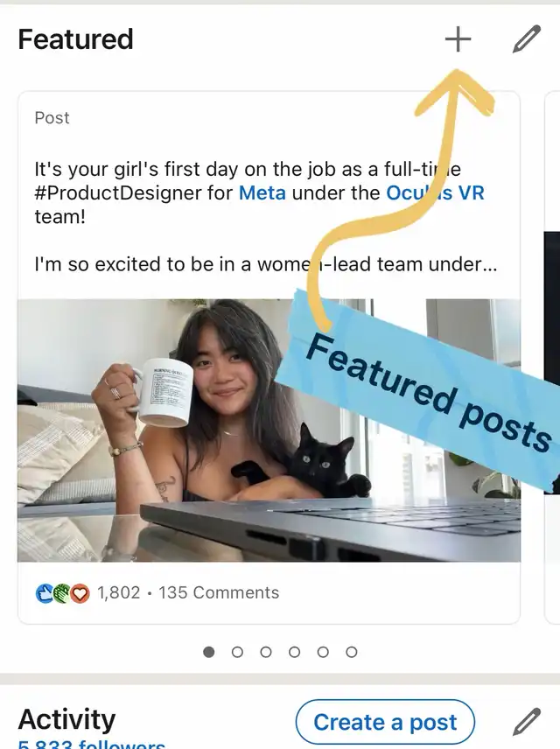The height and width of the screenshot is (749, 560).
Task: Tap the #ProductDesigner hashtag
Action: [134, 192]
